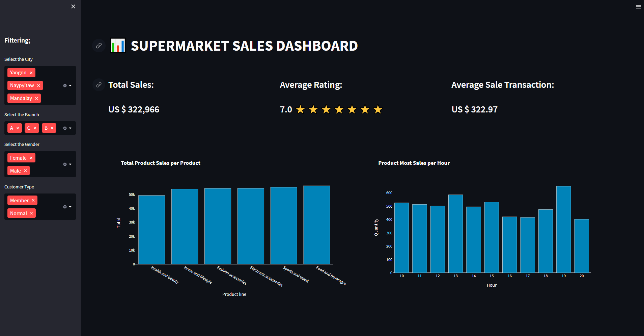Remove the Mandalay city filter chip
The height and width of the screenshot is (336, 644).
[36, 98]
